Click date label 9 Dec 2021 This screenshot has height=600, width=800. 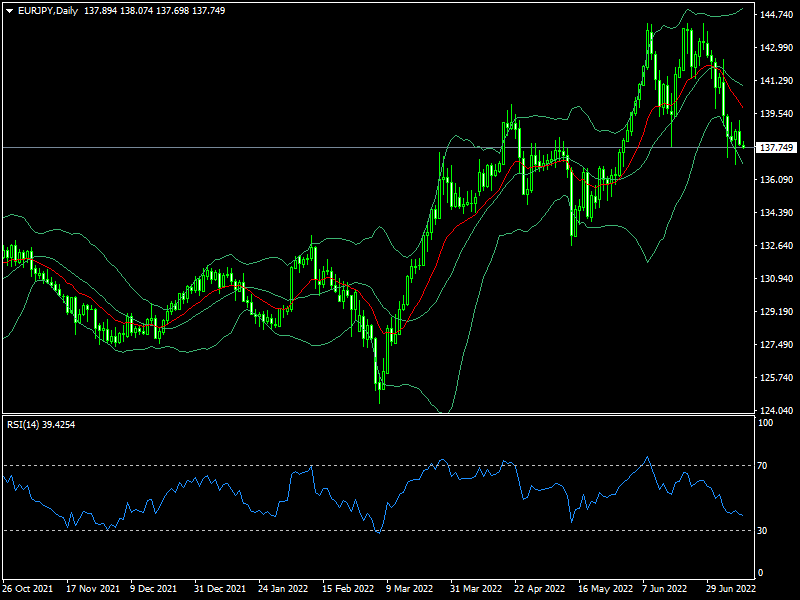pyautogui.click(x=154, y=588)
